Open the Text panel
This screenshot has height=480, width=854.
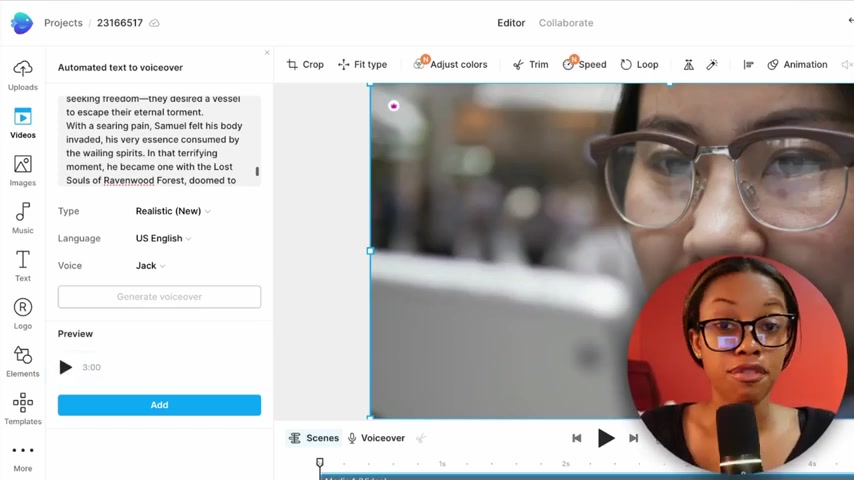tap(22, 266)
